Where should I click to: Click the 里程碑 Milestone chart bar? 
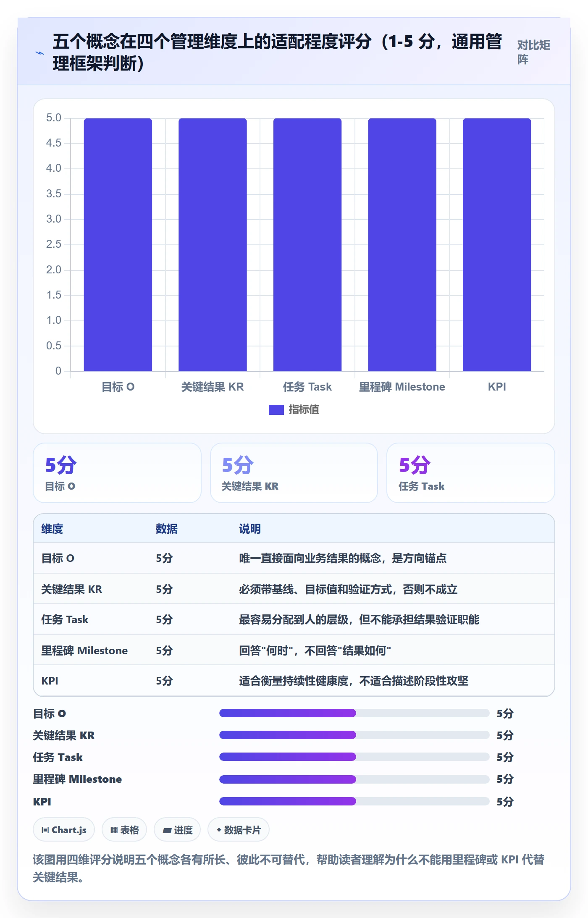(x=402, y=245)
